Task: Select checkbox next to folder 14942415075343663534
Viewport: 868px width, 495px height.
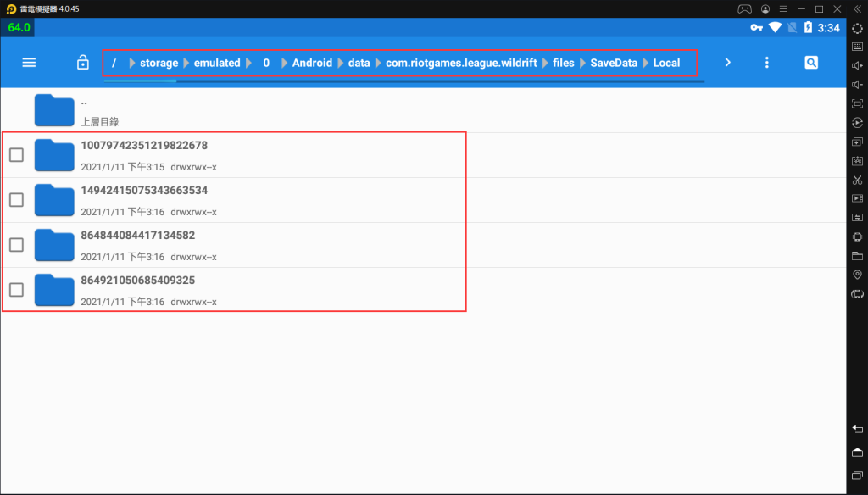Action: pyautogui.click(x=16, y=200)
